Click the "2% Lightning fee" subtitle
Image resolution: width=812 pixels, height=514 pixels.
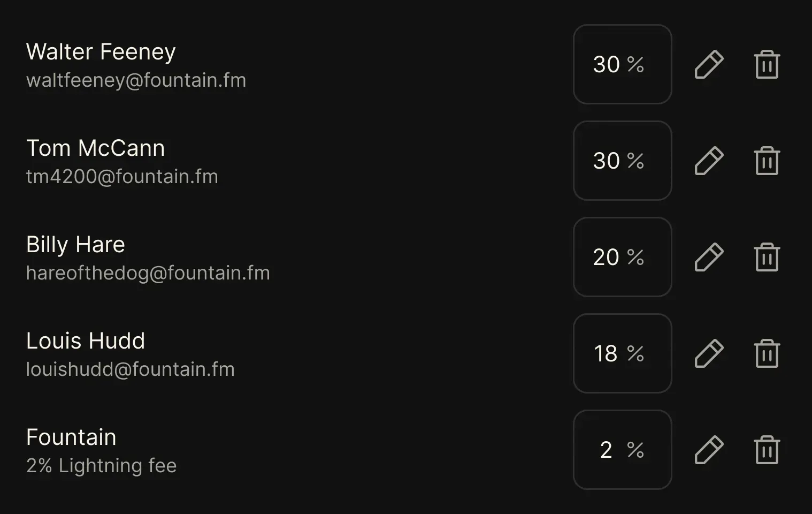pyautogui.click(x=101, y=466)
